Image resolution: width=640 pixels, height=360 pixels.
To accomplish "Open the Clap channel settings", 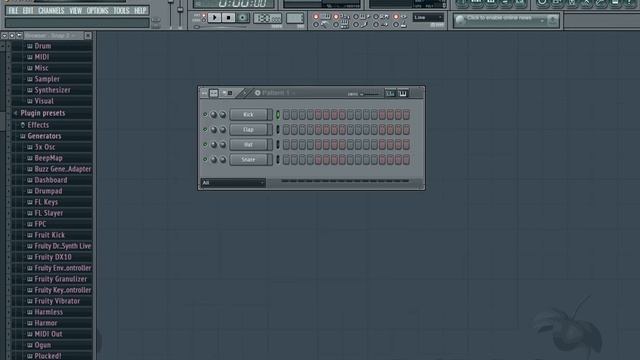I will click(248, 130).
